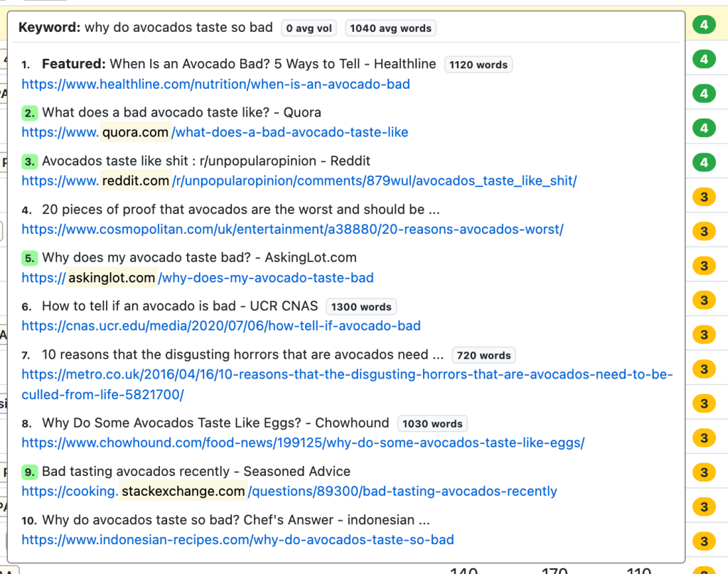Screen dimensions: 728x574
Task: Open the Healthline avocado-bad URL
Action: (x=215, y=85)
